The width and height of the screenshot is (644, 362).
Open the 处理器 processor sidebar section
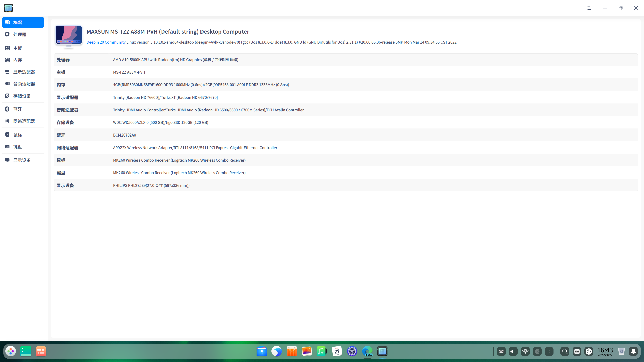click(20, 34)
